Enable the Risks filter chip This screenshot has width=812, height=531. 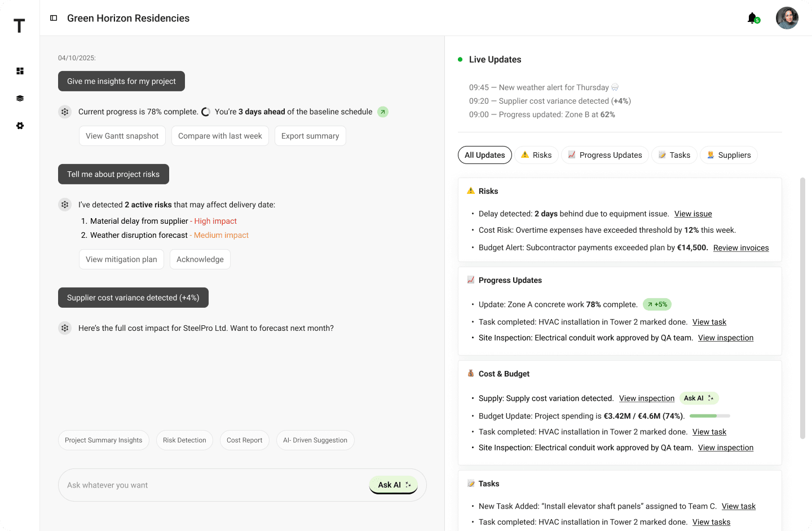(x=536, y=154)
